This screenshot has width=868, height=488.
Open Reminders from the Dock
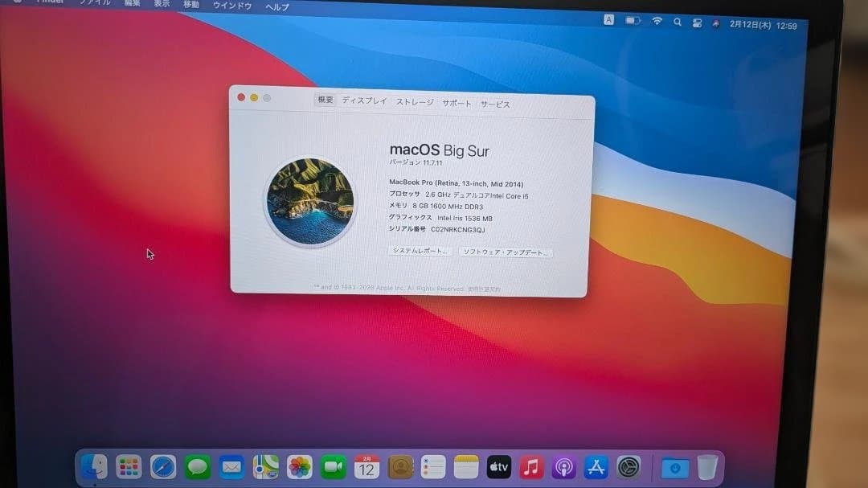point(433,467)
